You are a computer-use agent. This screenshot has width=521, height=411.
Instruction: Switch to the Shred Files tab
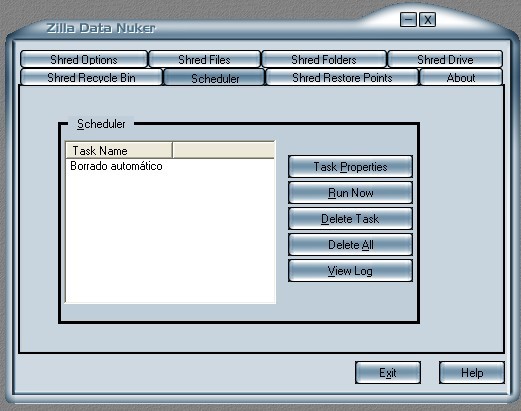tap(204, 59)
